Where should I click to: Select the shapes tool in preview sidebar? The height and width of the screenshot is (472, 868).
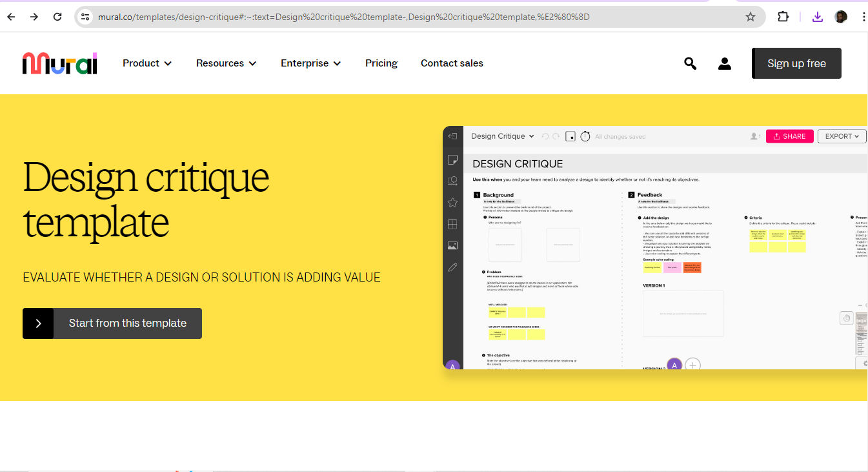pyautogui.click(x=452, y=181)
